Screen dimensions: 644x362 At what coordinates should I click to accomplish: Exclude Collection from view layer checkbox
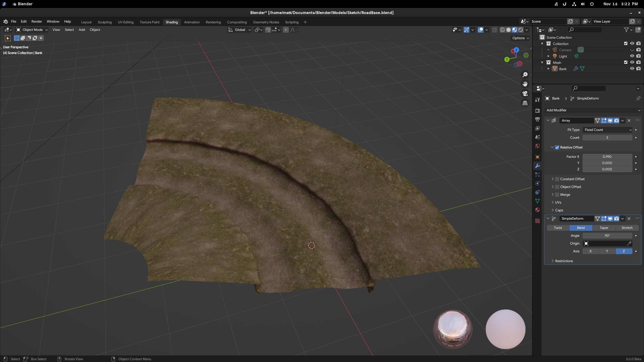626,43
